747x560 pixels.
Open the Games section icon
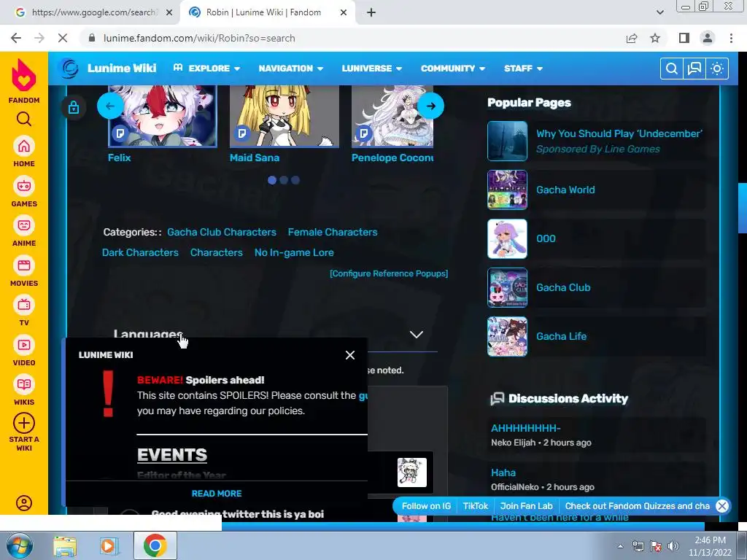24,186
